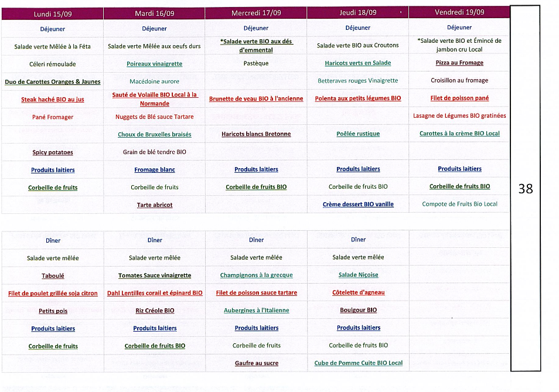The image size is (559, 392).
Task: Select 'Grain de blé tendre BIO'
Action: 154,152
